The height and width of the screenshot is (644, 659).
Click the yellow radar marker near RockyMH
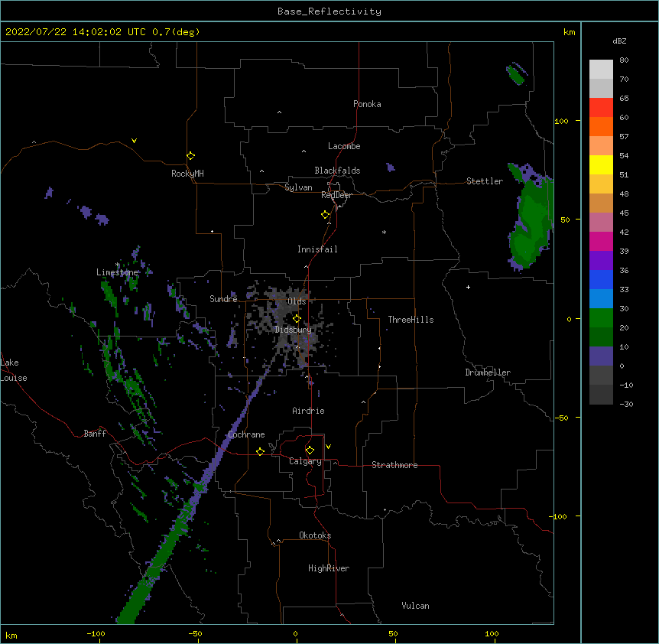(x=190, y=156)
